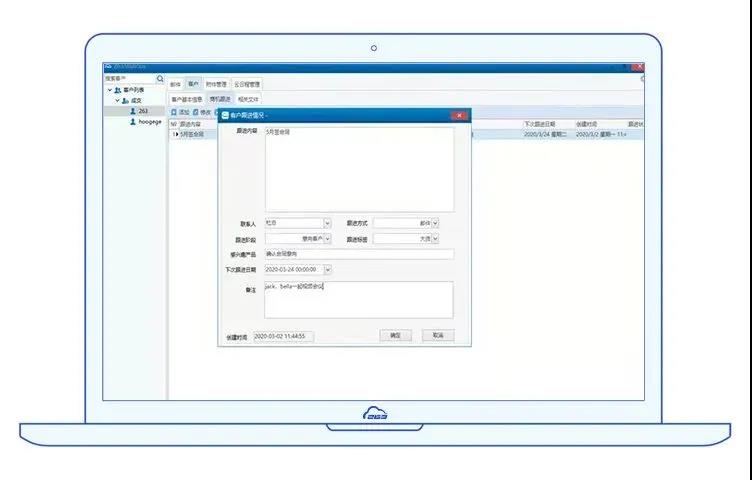Open the 跟进阶段 dropdown
Screen dimensions: 752x480
click(x=327, y=239)
